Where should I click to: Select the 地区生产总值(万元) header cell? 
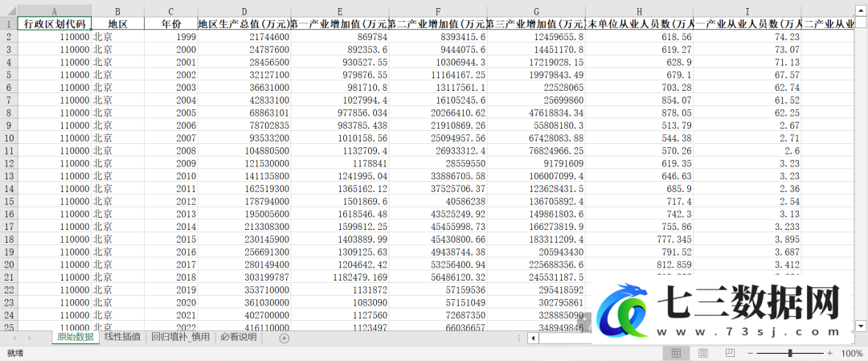coord(244,24)
